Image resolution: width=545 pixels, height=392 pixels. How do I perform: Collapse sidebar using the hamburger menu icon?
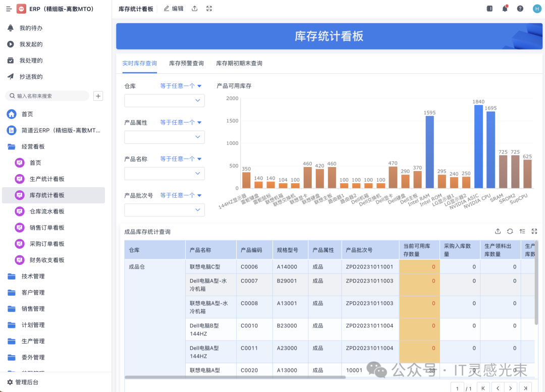click(9, 9)
